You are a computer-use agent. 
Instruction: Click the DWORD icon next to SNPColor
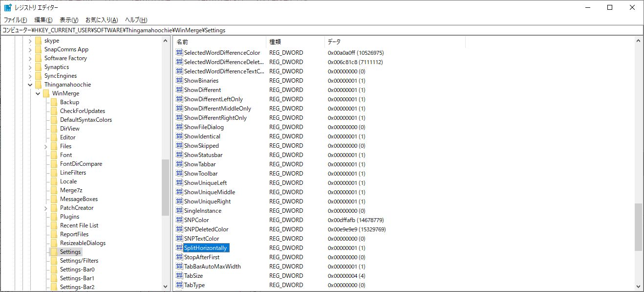point(179,220)
